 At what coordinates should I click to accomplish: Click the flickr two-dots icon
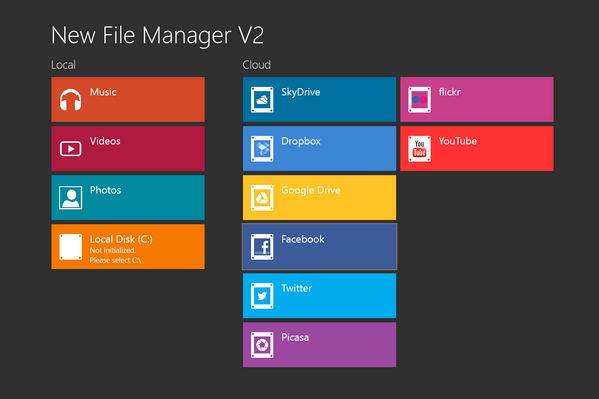coord(419,100)
